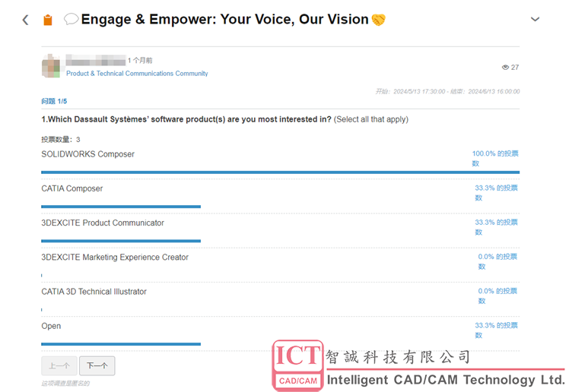Click the speech bubble icon in title
The width and height of the screenshot is (572, 392).
[71, 19]
